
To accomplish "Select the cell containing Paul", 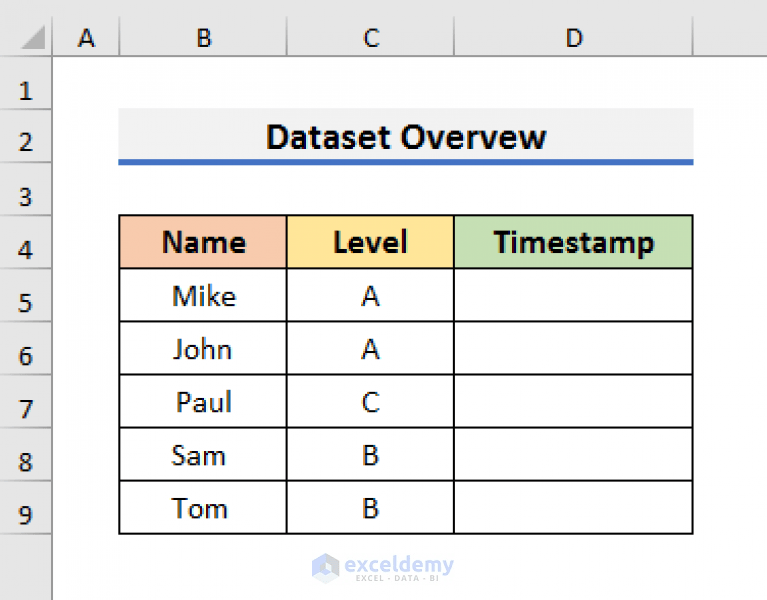I will click(203, 401).
